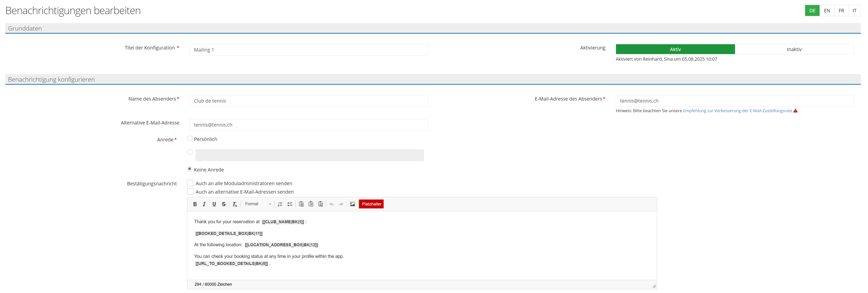Select the Keine Anrede radio option
This screenshot has height=293, width=868.
tap(190, 169)
